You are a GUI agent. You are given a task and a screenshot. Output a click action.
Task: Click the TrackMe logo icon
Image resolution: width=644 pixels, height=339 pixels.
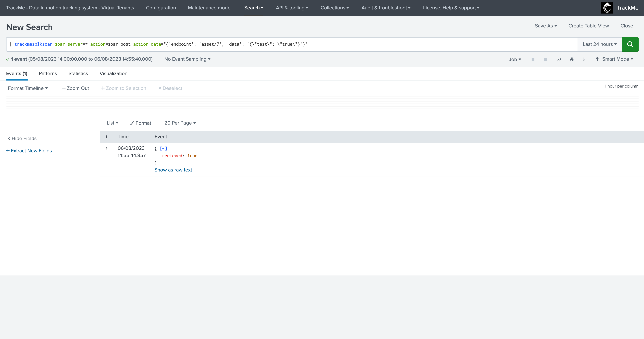[607, 8]
